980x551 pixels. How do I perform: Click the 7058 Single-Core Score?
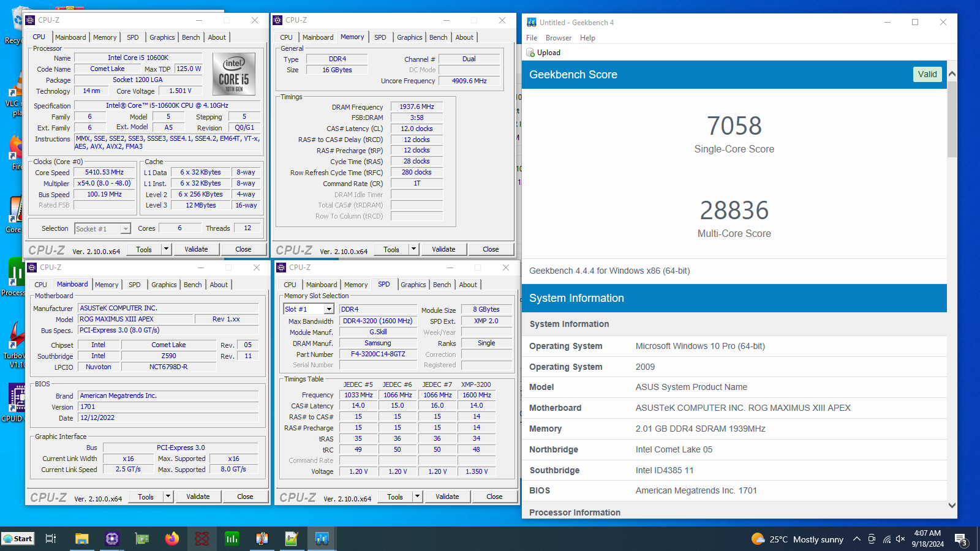click(734, 126)
